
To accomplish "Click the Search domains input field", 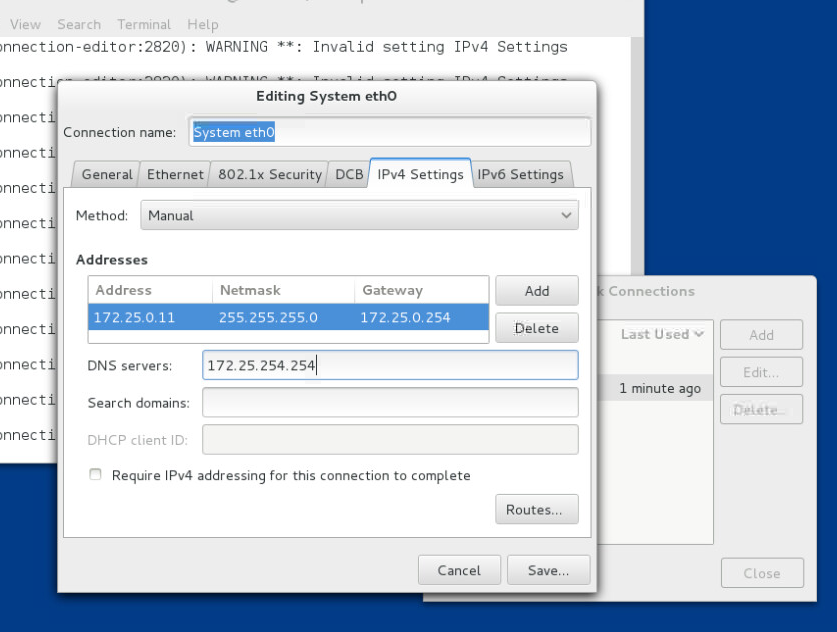I will click(390, 402).
